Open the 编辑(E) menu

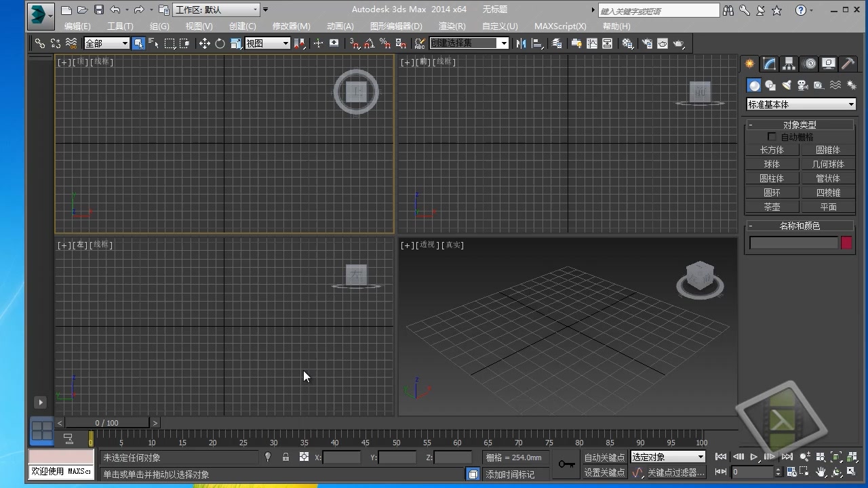tap(77, 26)
